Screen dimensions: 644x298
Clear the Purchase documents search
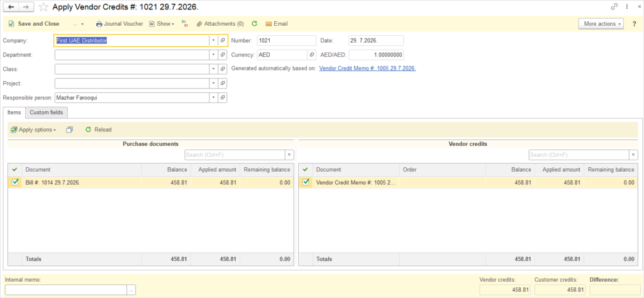pos(289,155)
